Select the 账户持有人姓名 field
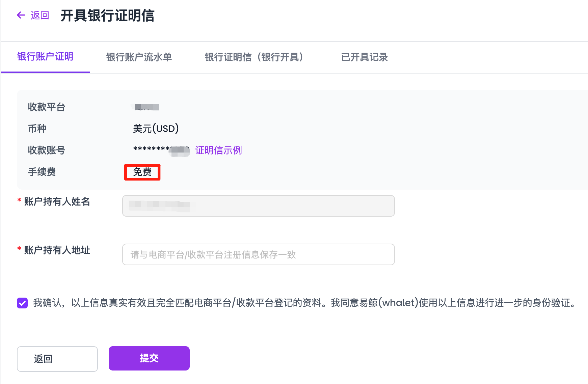 258,206
